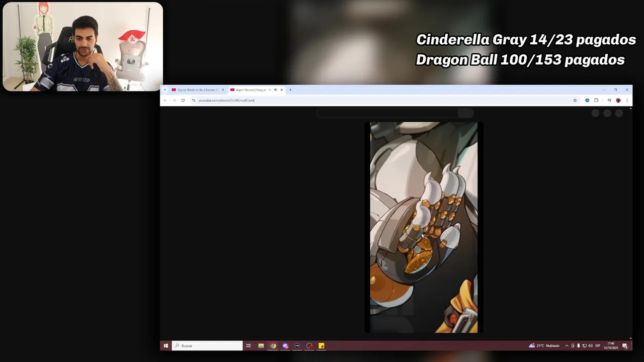Open a new browser tab

coord(290,90)
